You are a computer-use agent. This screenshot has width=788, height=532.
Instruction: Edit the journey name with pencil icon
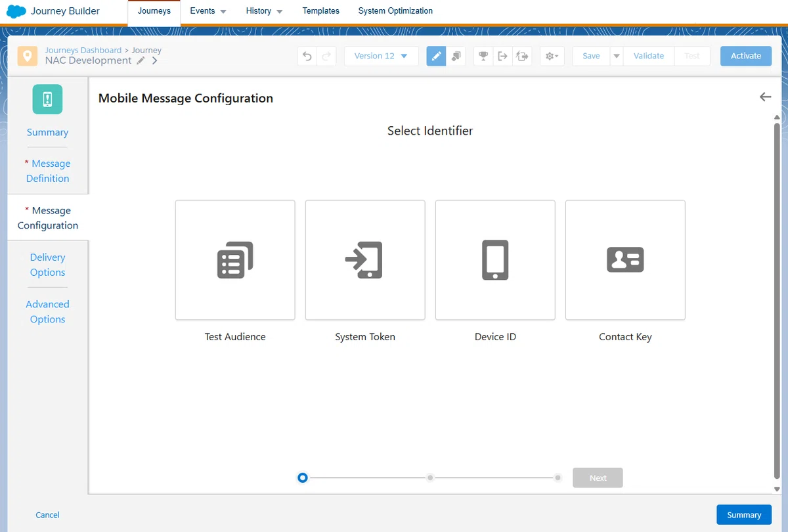pos(141,60)
